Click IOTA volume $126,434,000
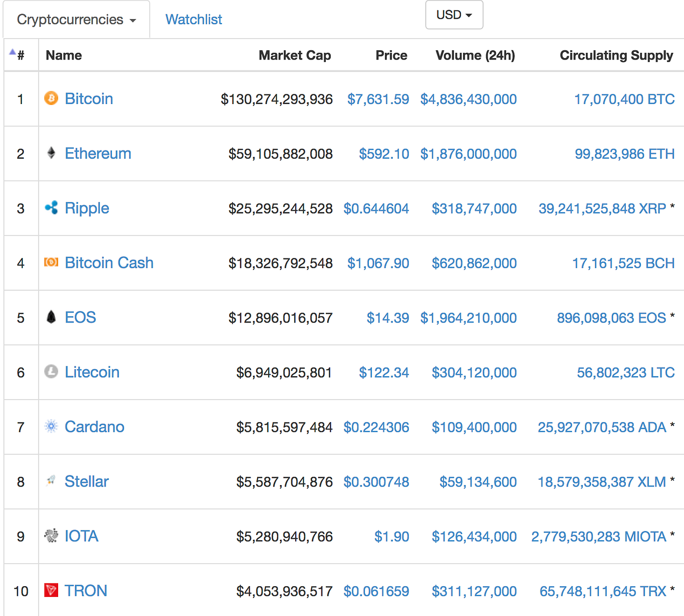This screenshot has height=616, width=684. tap(474, 537)
